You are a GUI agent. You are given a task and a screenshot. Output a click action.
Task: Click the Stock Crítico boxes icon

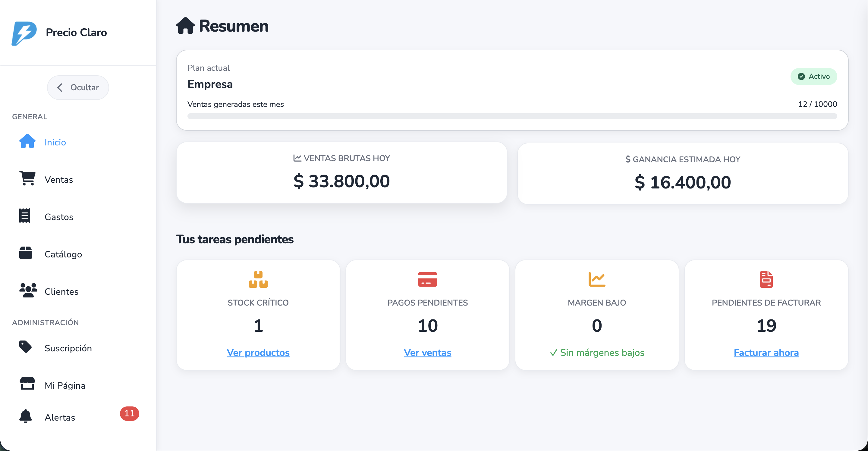coord(258,279)
